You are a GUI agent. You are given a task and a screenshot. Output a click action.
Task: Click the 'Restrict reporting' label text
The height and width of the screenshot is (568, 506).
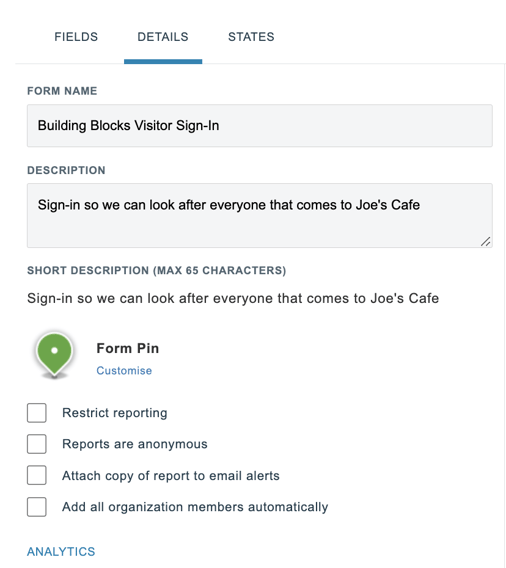115,413
